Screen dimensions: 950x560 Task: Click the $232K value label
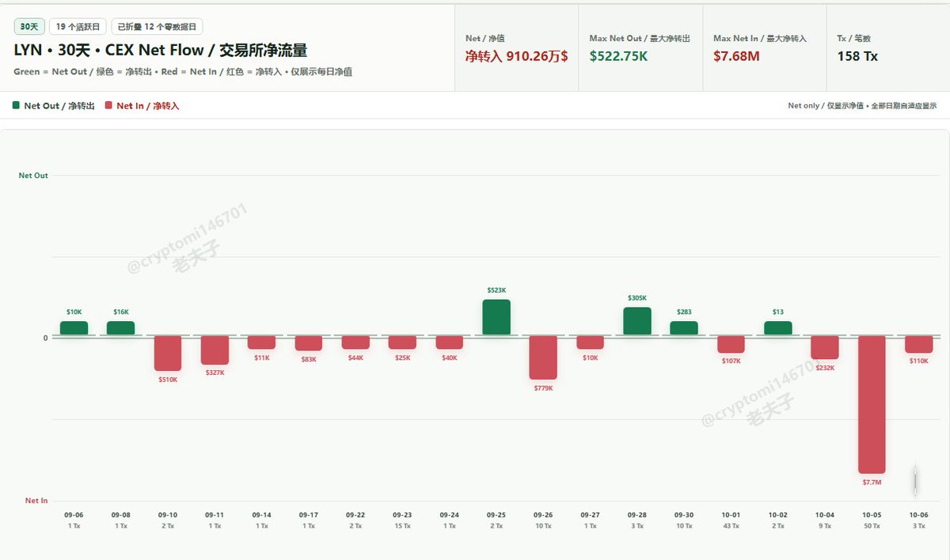tap(825, 368)
